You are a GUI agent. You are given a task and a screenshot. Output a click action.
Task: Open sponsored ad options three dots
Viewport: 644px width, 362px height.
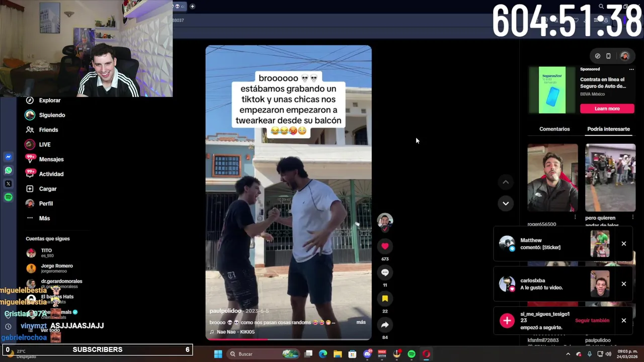[631, 69]
